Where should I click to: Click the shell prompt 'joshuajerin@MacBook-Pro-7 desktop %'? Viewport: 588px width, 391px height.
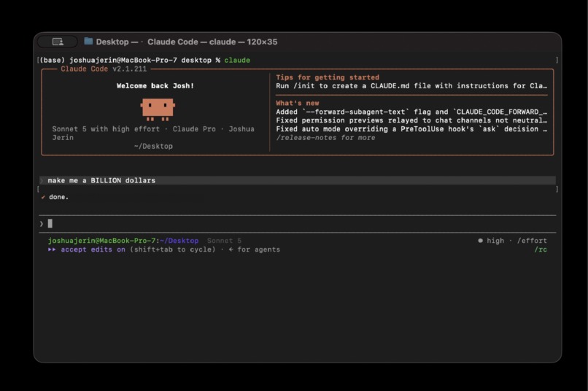point(144,61)
